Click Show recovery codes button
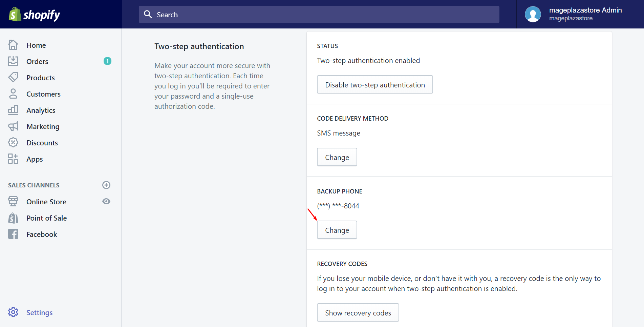The height and width of the screenshot is (327, 644). pos(358,312)
